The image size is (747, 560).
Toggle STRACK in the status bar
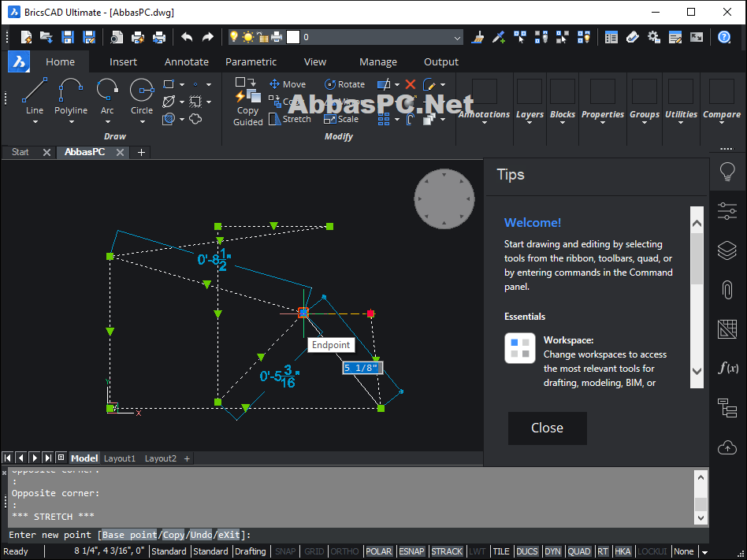447,551
